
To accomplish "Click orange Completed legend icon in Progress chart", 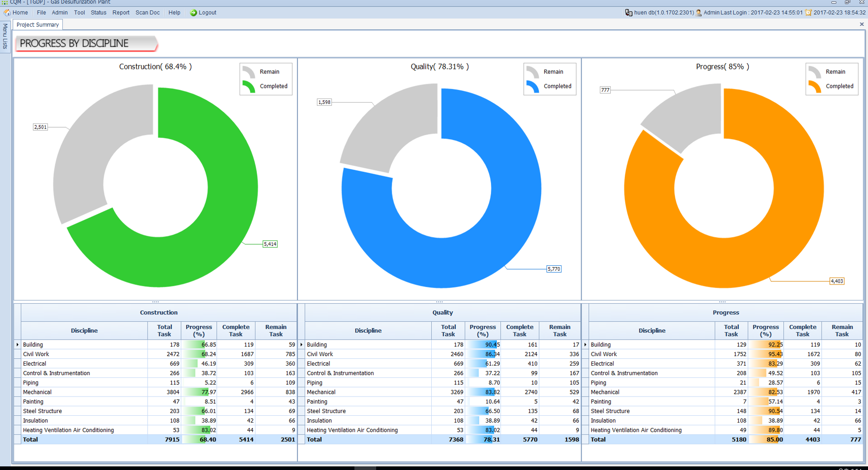I will 815,86.
